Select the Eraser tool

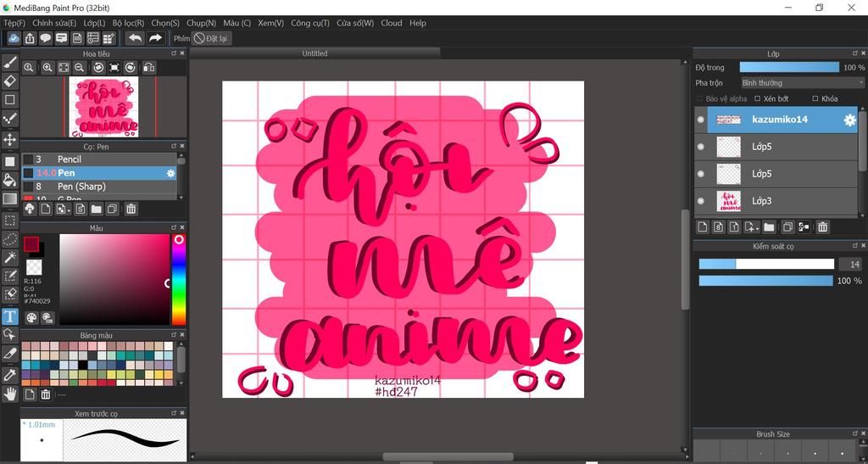click(x=10, y=81)
